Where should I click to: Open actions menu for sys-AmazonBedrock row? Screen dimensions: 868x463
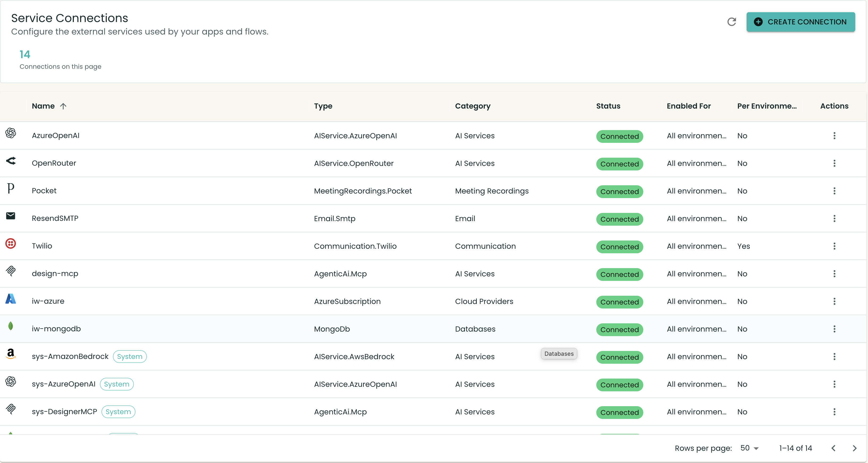834,357
